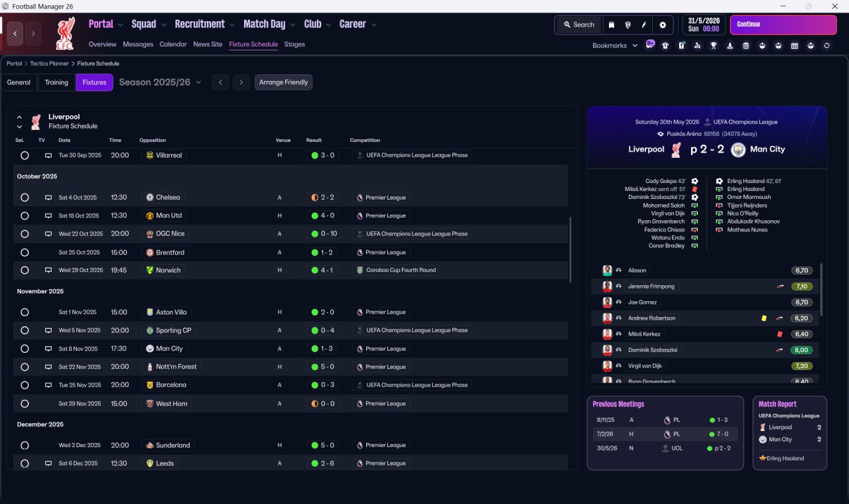
Task: Click the TV icon on Leeds row
Action: pyautogui.click(x=48, y=464)
